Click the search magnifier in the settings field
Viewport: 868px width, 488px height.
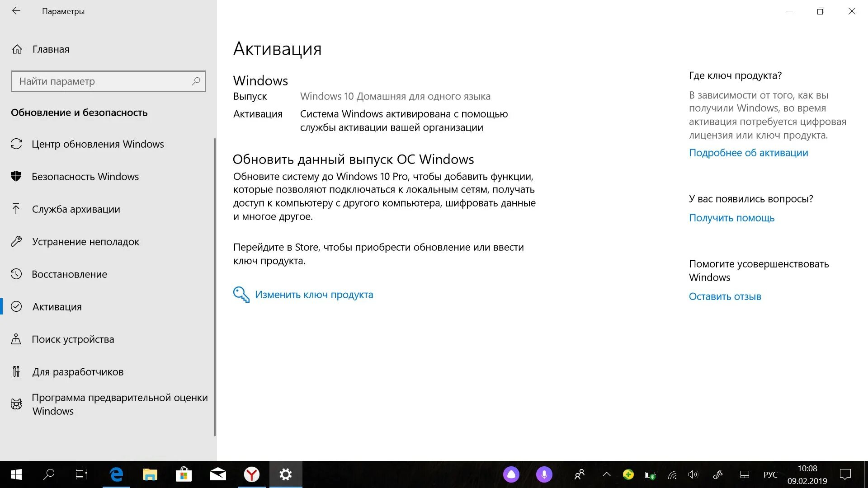point(196,81)
